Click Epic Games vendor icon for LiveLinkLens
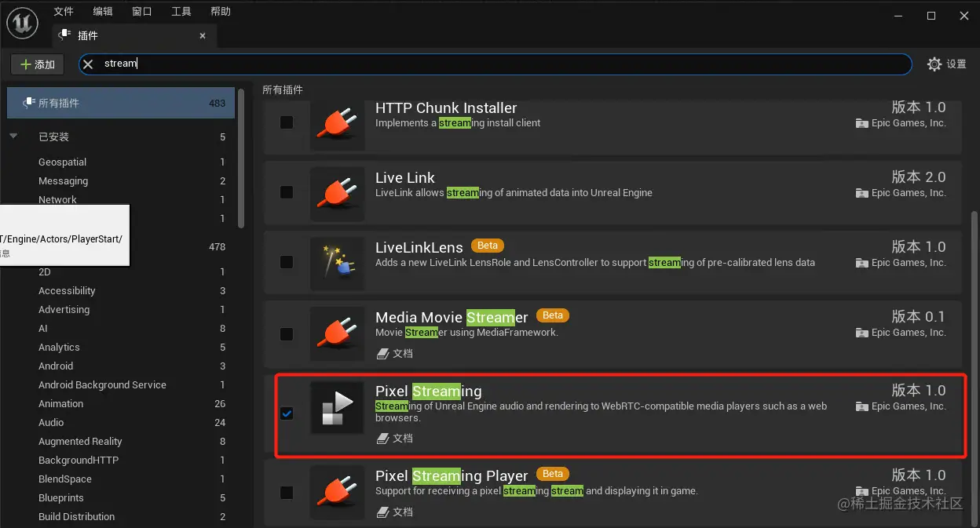The height and width of the screenshot is (528, 980). point(861,263)
